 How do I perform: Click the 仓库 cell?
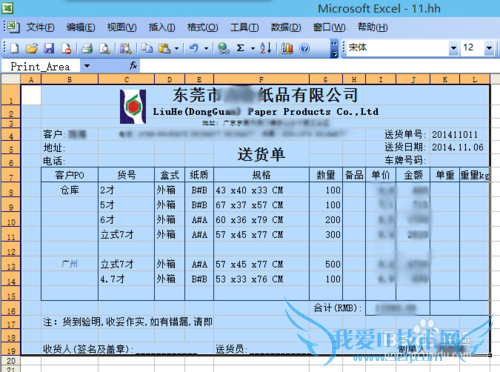pos(70,190)
